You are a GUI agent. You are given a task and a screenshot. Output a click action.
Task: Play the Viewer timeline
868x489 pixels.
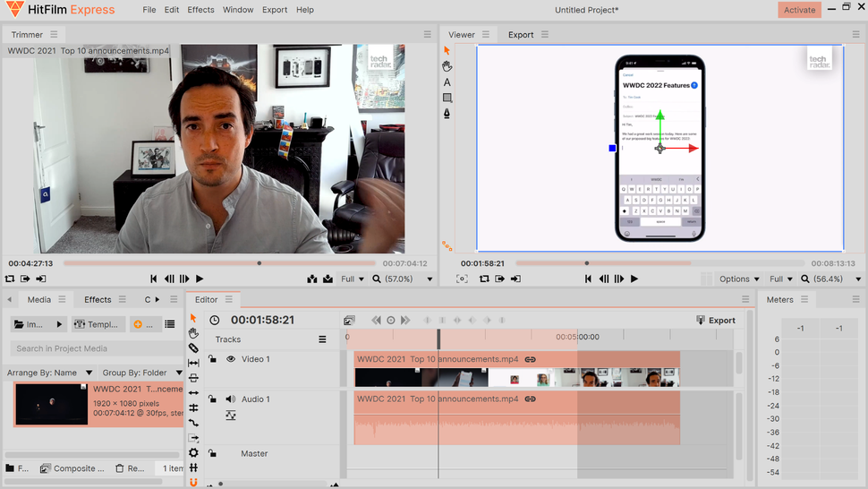[634, 279]
